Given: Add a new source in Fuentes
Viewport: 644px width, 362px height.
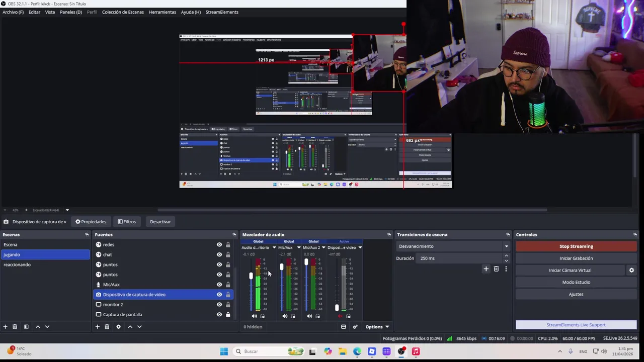Looking at the screenshot, I should click(97, 327).
